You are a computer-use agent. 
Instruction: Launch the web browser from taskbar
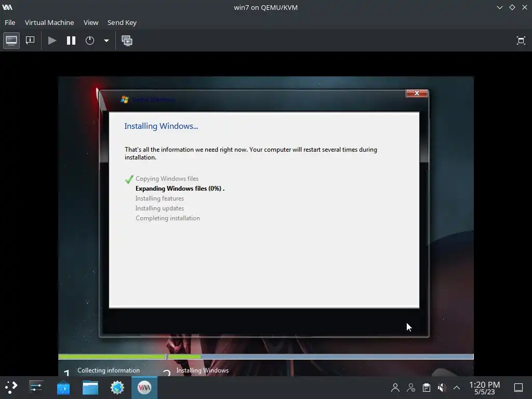click(x=117, y=388)
